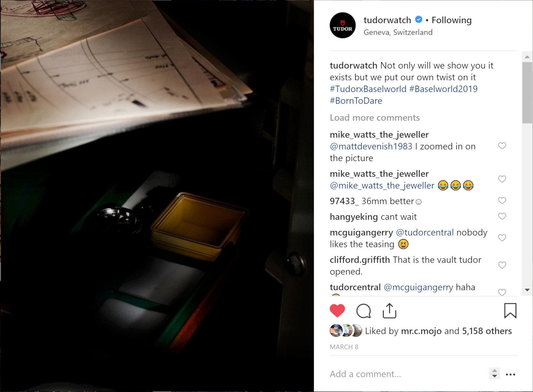533x392 pixels.
Task: Click the scrollbar up arrow in comments
Action: coord(527,57)
